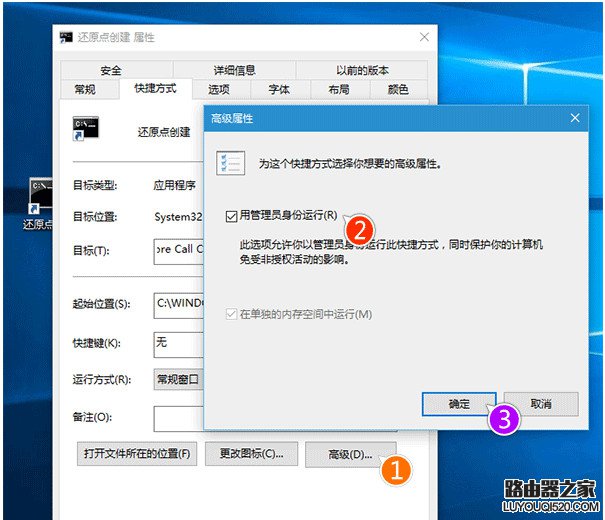This screenshot has width=605, height=520.
Task: Click the 目标(T) input field
Action: 179,252
